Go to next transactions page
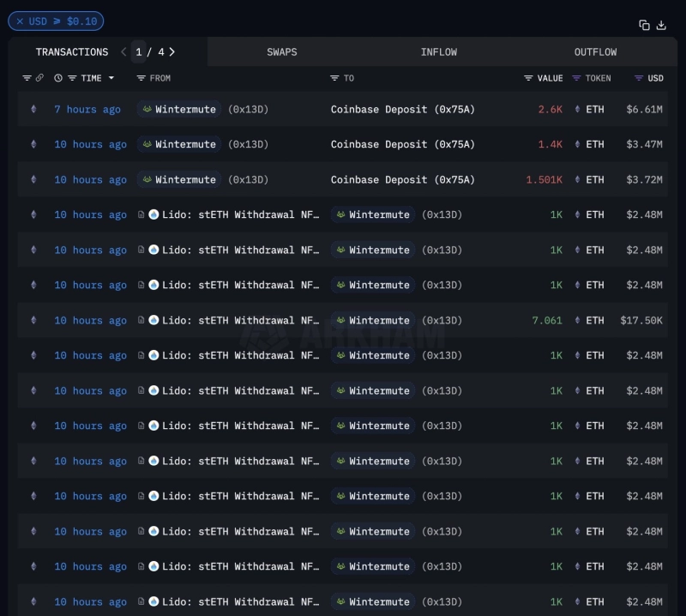 click(x=172, y=52)
